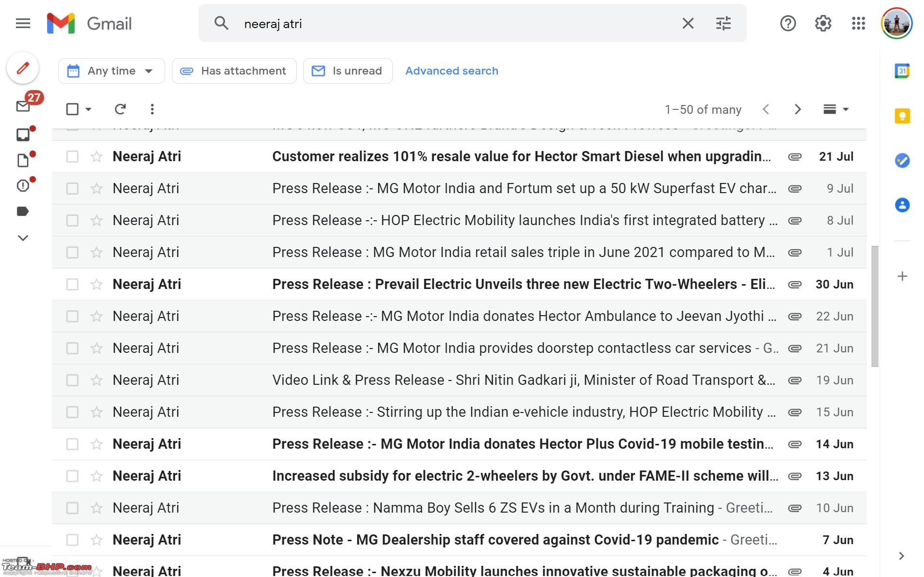Click the 13 Jun date of FAME-II email

pos(834,476)
